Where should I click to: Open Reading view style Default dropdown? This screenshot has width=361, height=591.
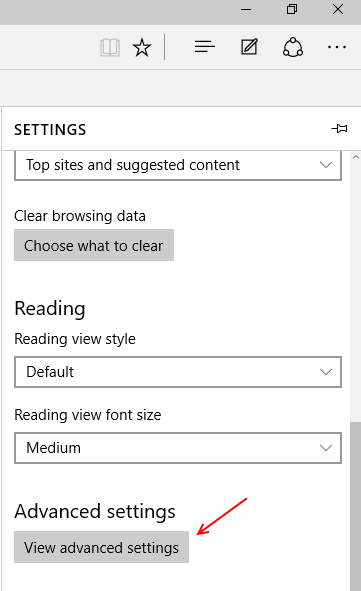tap(178, 372)
